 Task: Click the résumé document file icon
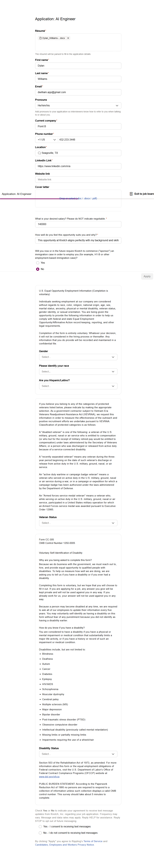41,38
